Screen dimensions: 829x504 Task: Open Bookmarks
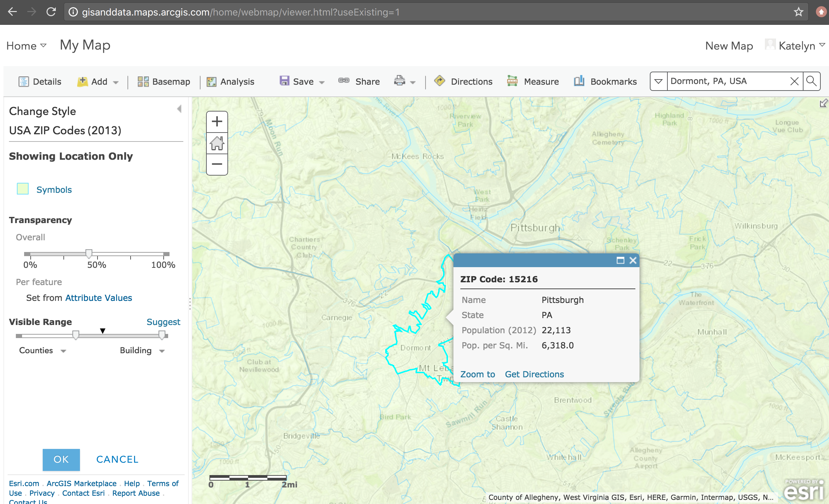[x=605, y=82]
